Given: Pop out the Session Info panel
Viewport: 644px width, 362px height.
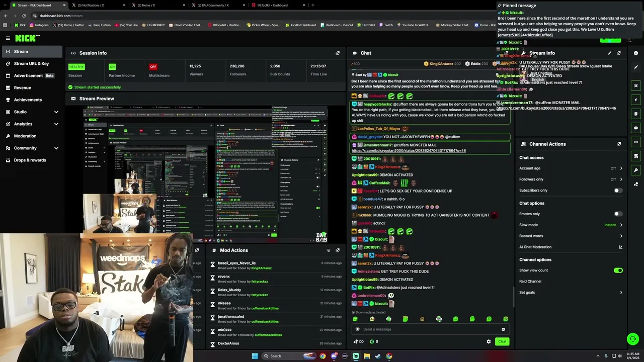Looking at the screenshot, I should point(338,53).
